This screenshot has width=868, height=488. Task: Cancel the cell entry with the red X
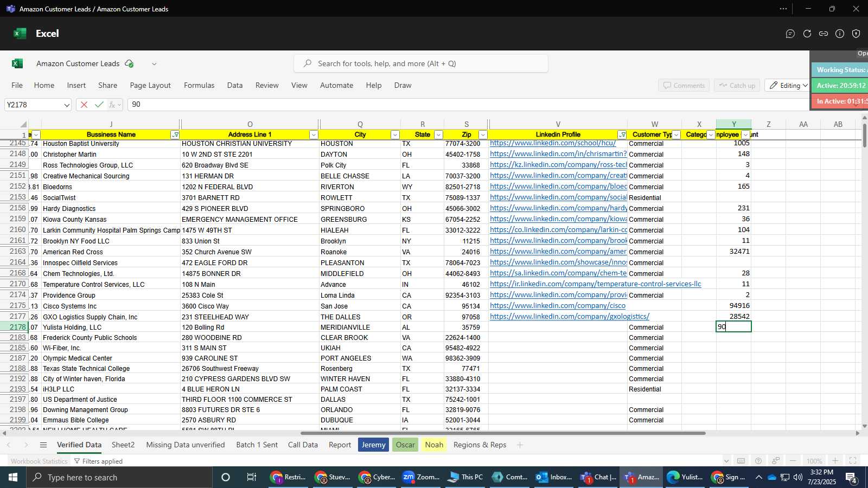tap(84, 105)
